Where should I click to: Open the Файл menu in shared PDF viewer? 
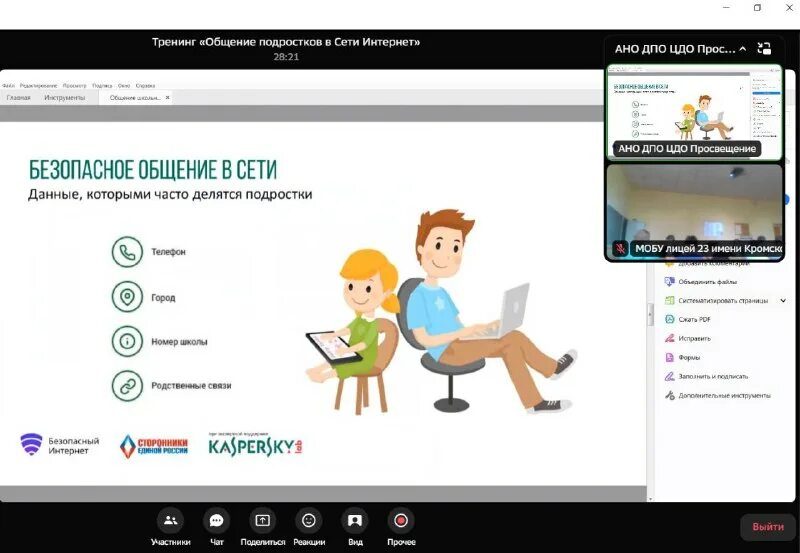9,86
